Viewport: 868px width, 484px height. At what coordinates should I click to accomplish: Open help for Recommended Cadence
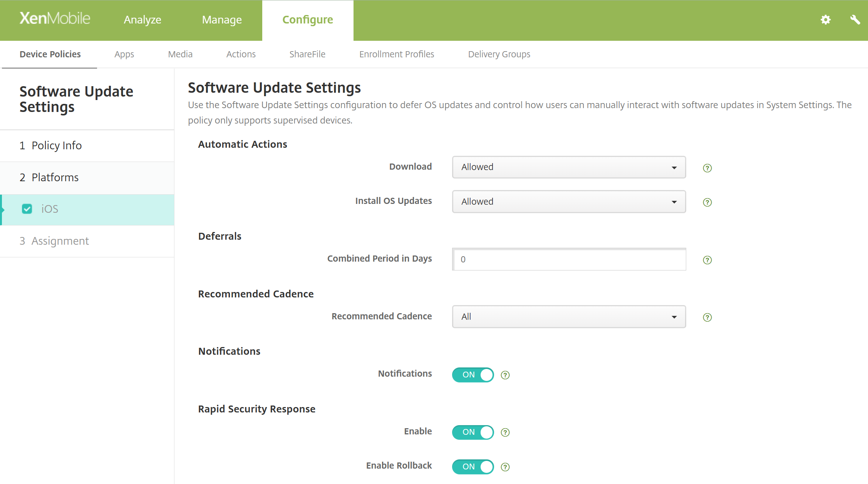pyautogui.click(x=707, y=317)
